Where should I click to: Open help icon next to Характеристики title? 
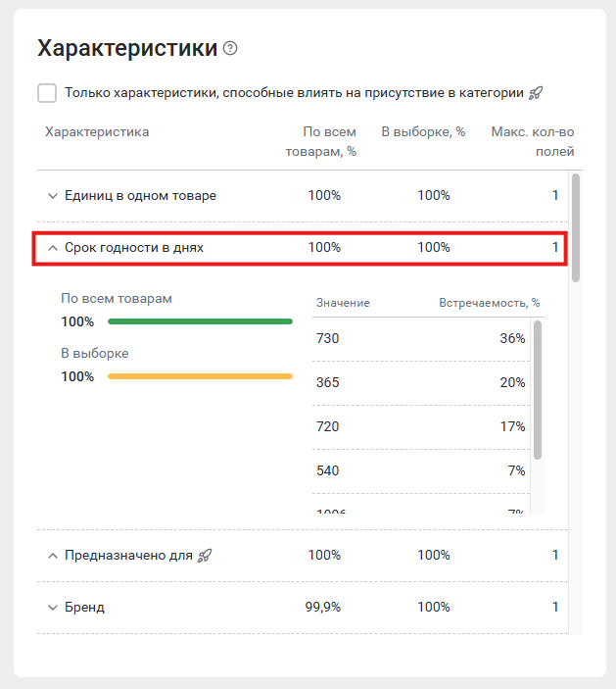230,48
